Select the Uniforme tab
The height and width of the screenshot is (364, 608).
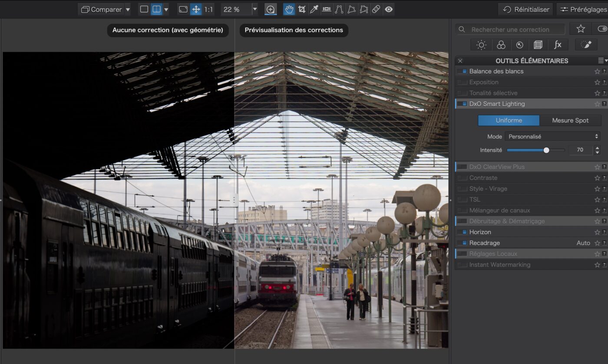coord(509,120)
